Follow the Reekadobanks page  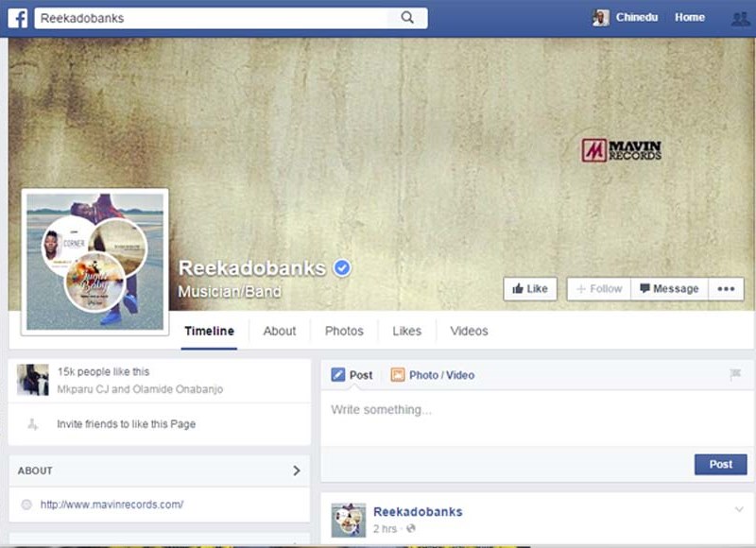[x=599, y=289]
